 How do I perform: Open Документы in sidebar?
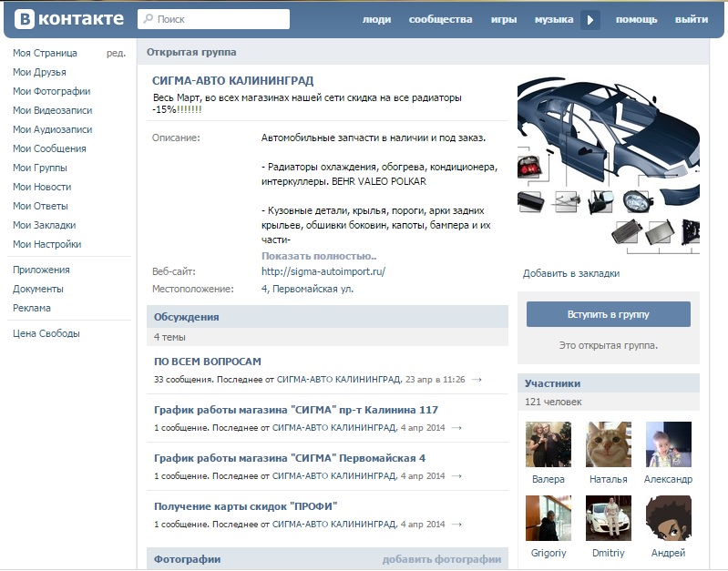pyautogui.click(x=38, y=289)
